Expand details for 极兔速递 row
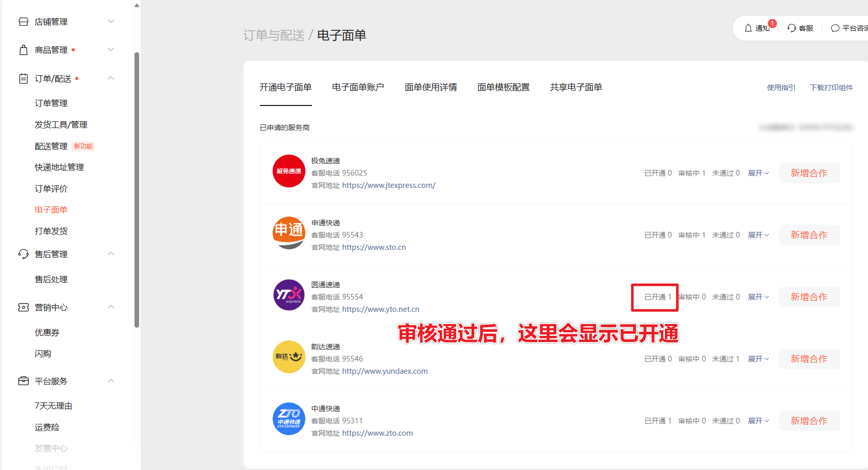 [x=758, y=173]
